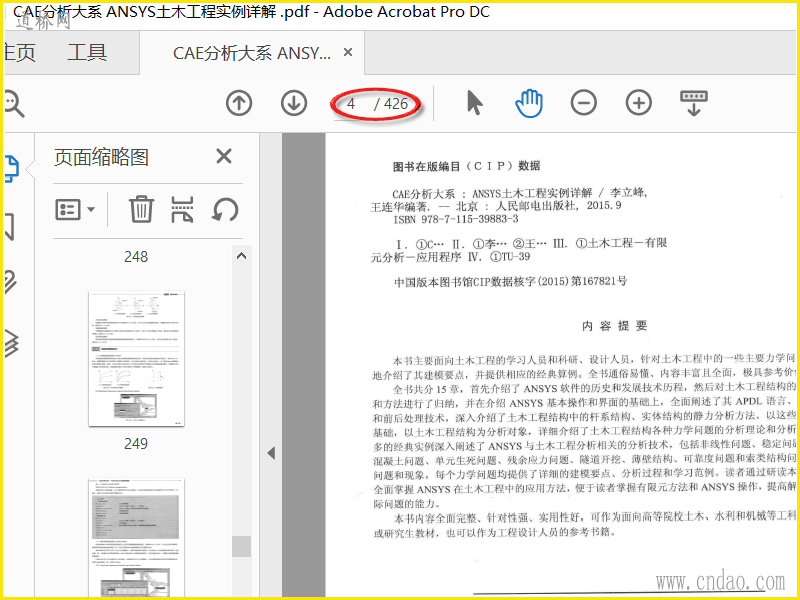Viewport: 800px width, 600px height.
Task: Click thumbnail label 249
Action: pyautogui.click(x=136, y=443)
